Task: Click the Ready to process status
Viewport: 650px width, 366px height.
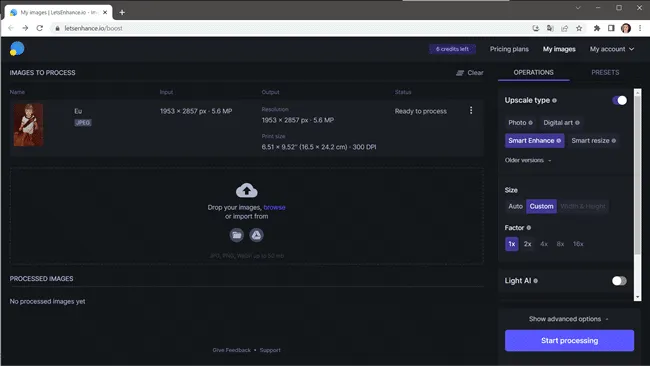Action: tap(420, 111)
